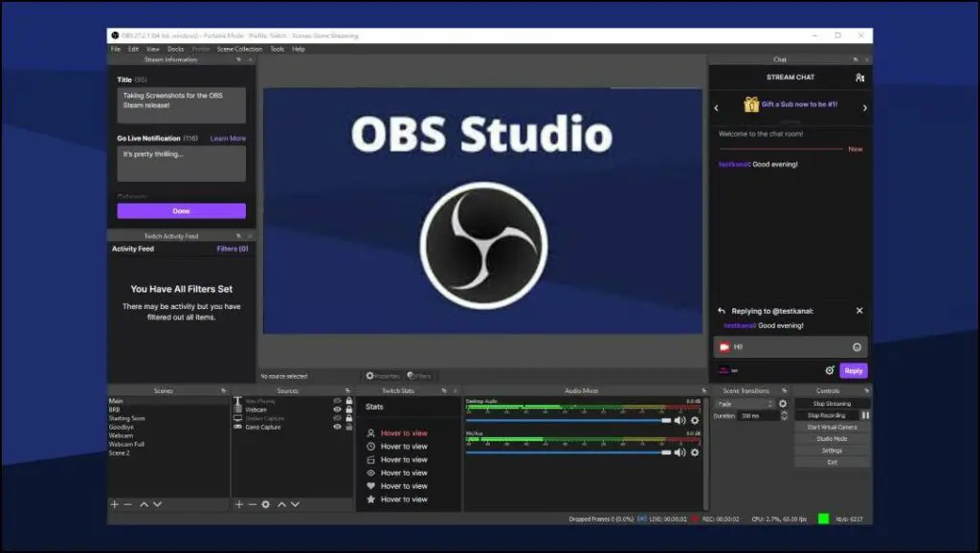Toggle lock on Game Capture source
This screenshot has width=980, height=553.
(x=348, y=428)
